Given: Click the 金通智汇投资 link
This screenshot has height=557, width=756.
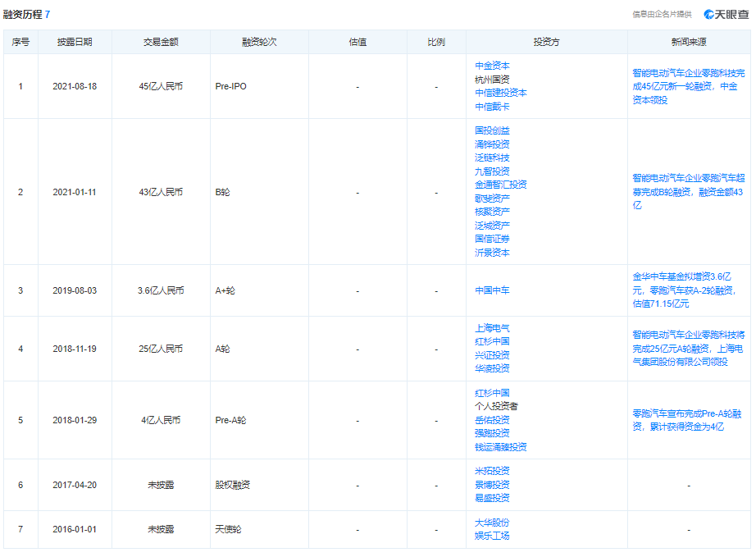Looking at the screenshot, I should pos(500,185).
